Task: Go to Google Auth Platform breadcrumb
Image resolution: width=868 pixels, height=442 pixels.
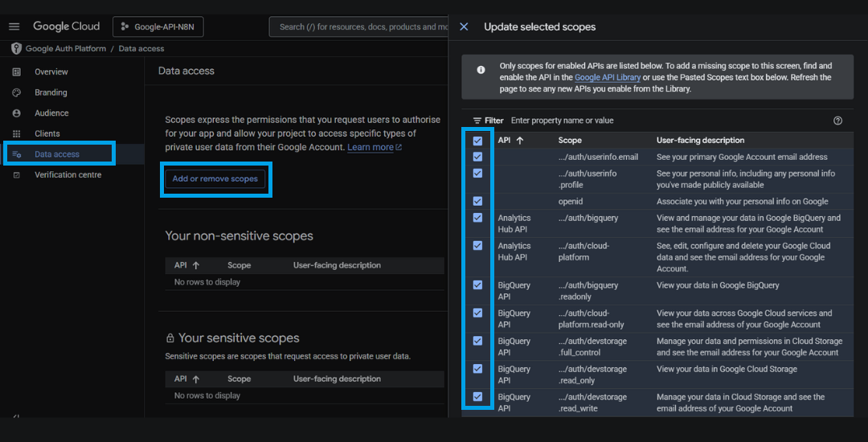Action: point(65,49)
